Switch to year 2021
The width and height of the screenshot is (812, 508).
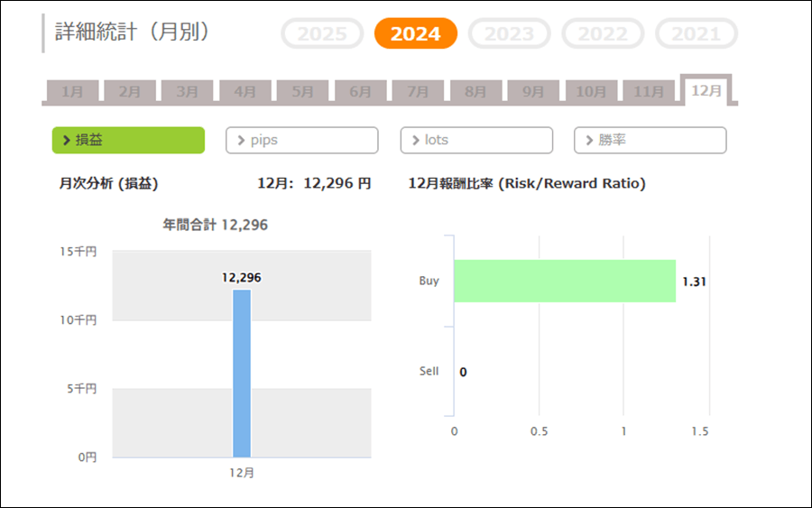(x=696, y=34)
